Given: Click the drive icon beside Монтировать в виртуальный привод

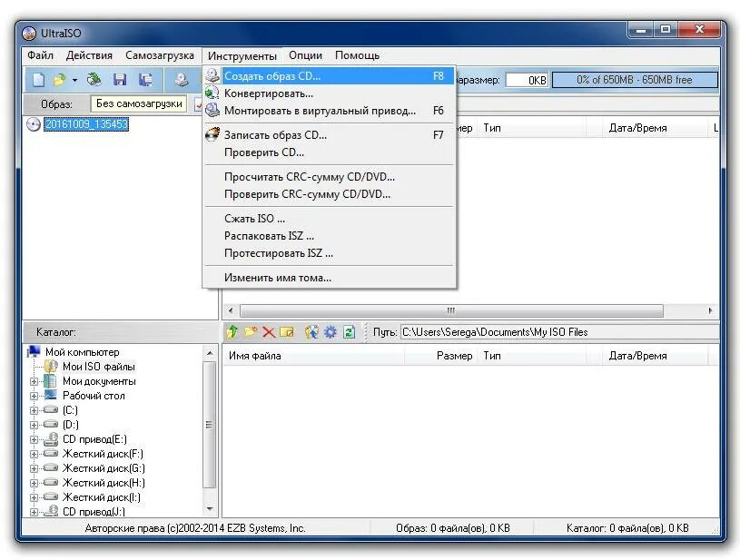Looking at the screenshot, I should (x=212, y=111).
